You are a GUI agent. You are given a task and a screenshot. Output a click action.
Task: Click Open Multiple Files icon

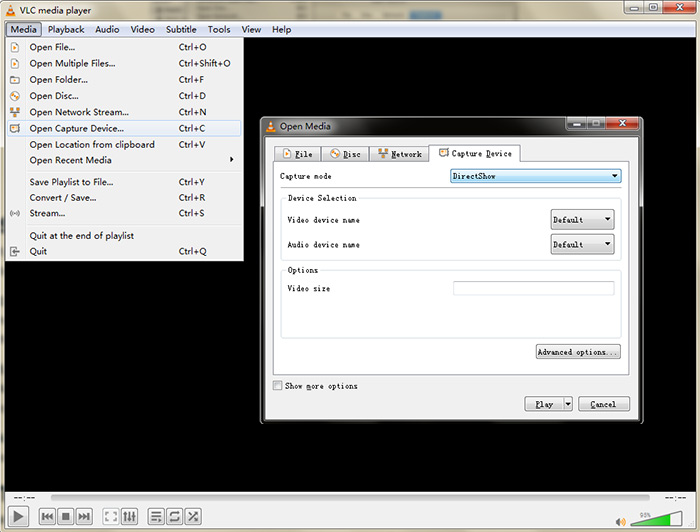pyautogui.click(x=15, y=63)
